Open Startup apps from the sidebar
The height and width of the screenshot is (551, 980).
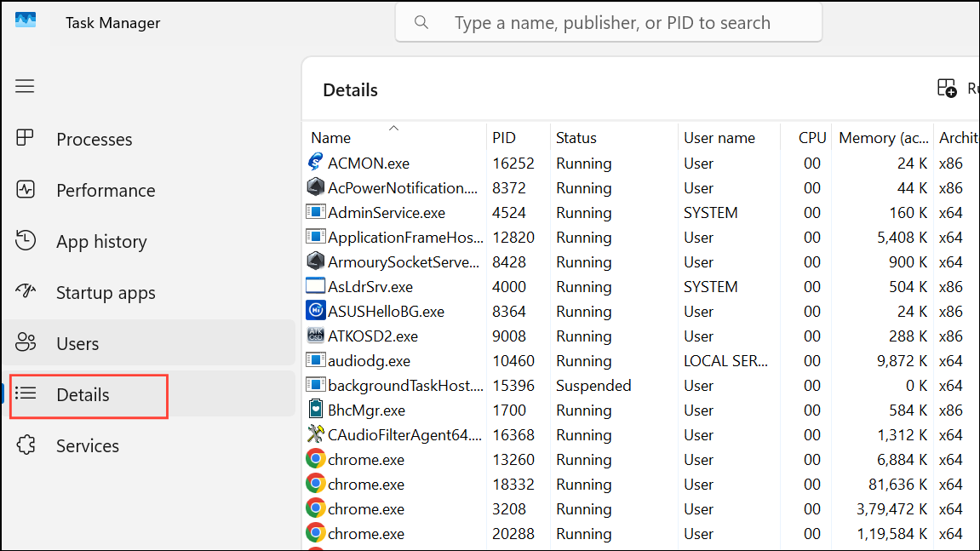pos(26,291)
